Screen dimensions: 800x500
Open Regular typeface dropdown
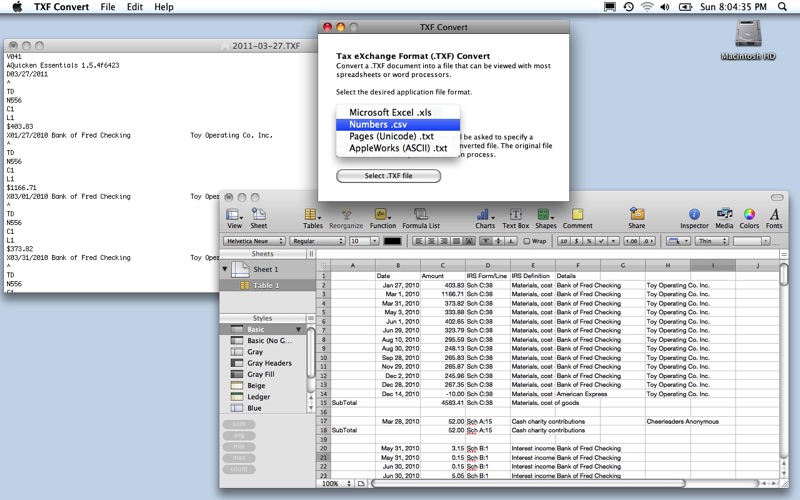317,241
